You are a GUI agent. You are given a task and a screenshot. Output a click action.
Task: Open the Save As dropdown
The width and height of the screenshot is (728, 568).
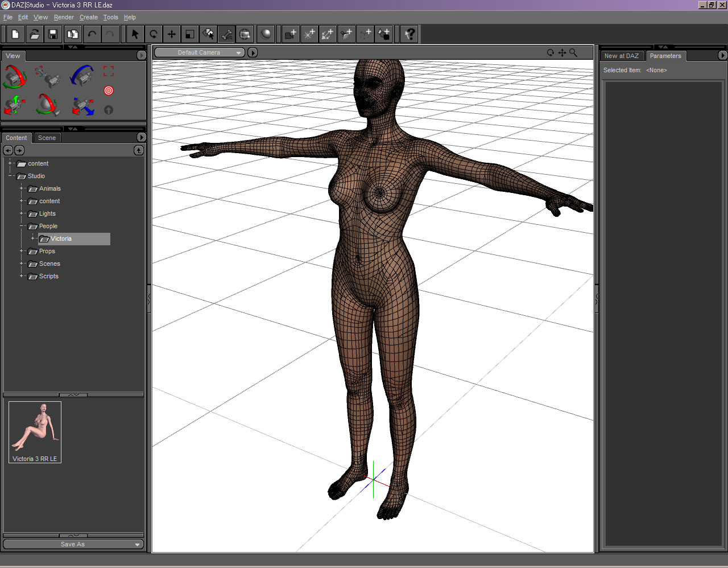[73, 544]
